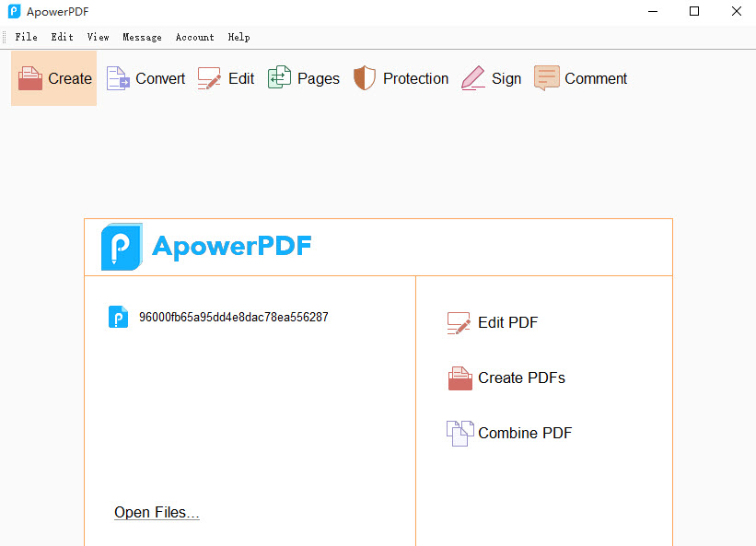756x546 pixels.
Task: Open the Edit menu in menu bar
Action: click(63, 37)
